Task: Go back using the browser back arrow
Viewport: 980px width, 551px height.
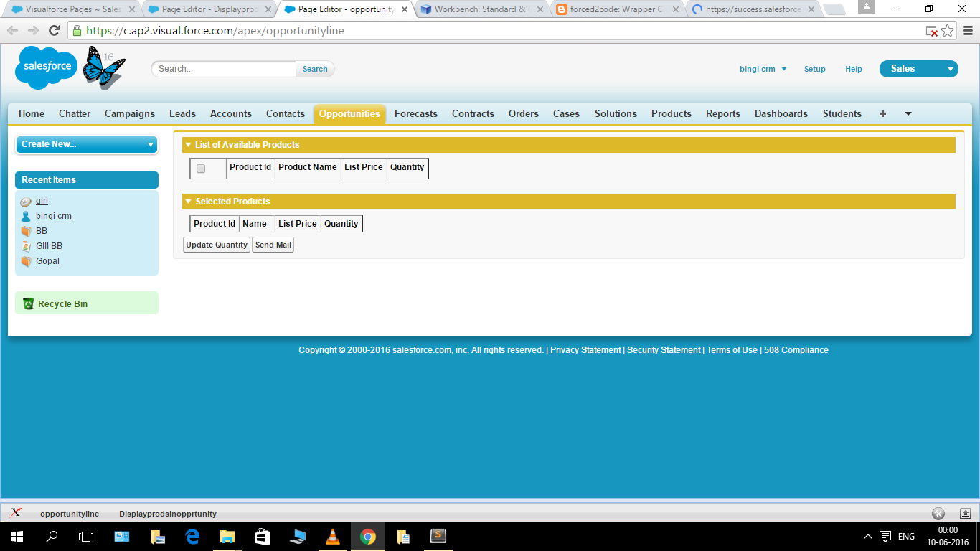Action: (12, 31)
